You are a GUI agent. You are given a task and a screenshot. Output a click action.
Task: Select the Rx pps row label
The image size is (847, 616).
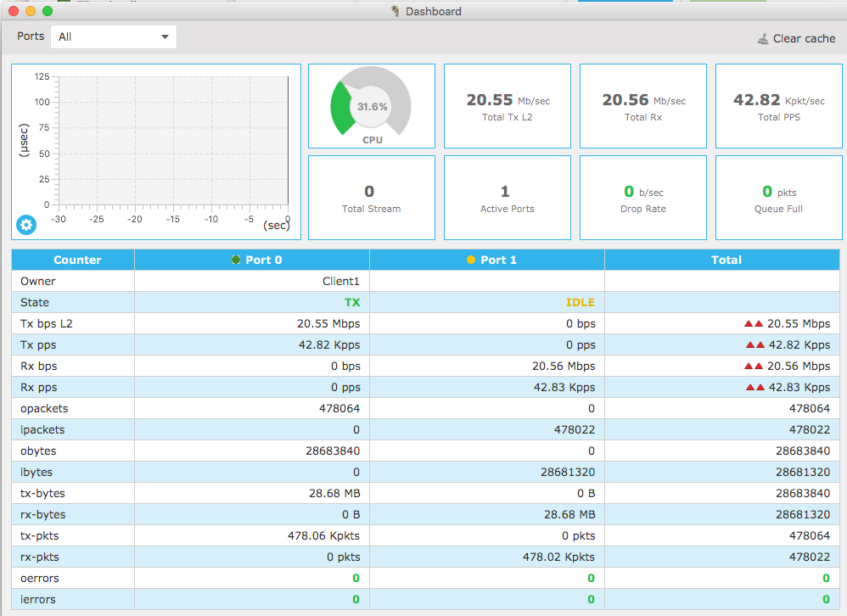(x=39, y=388)
